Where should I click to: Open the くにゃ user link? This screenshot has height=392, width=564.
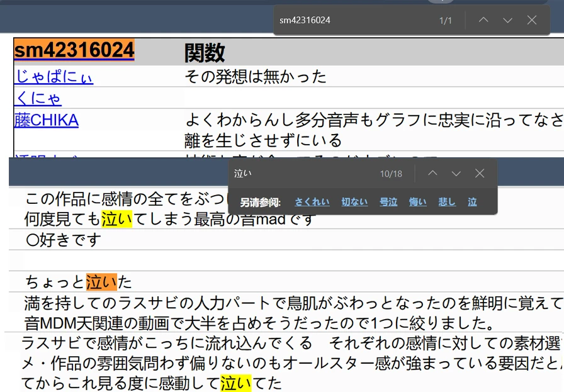click(x=38, y=98)
